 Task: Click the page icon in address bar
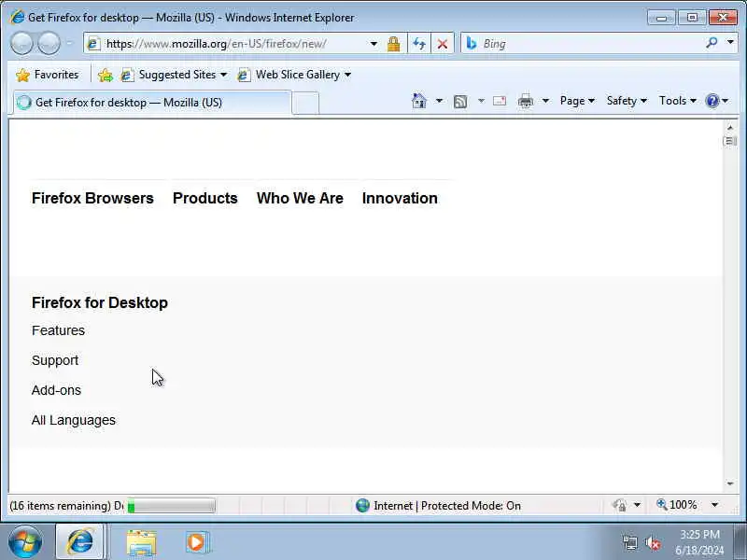pos(93,44)
